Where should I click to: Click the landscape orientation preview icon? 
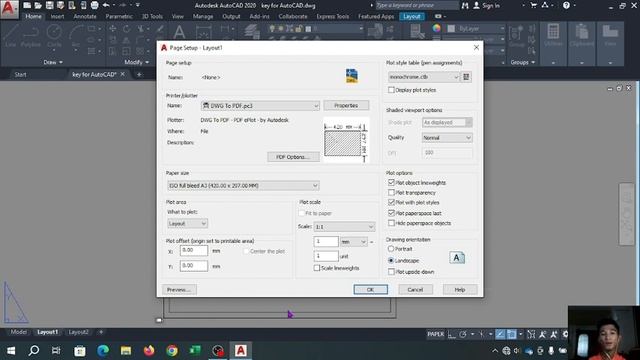tap(457, 258)
